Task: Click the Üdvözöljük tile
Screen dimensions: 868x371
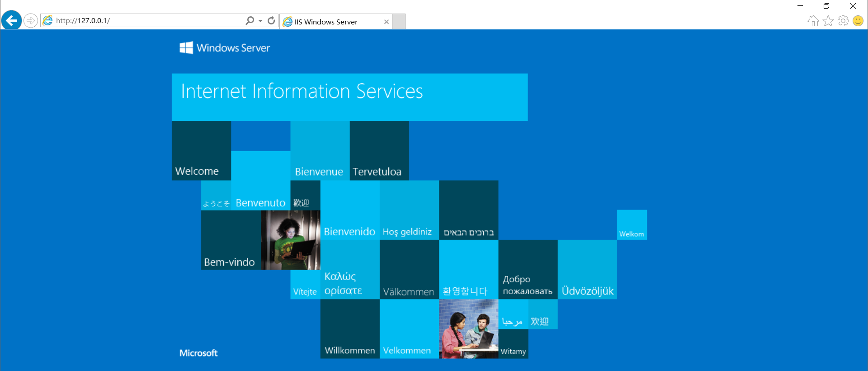Action: [587, 269]
